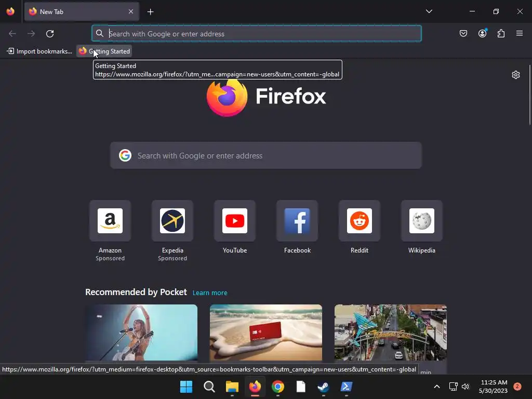Select the New Tab tab

pyautogui.click(x=82, y=11)
